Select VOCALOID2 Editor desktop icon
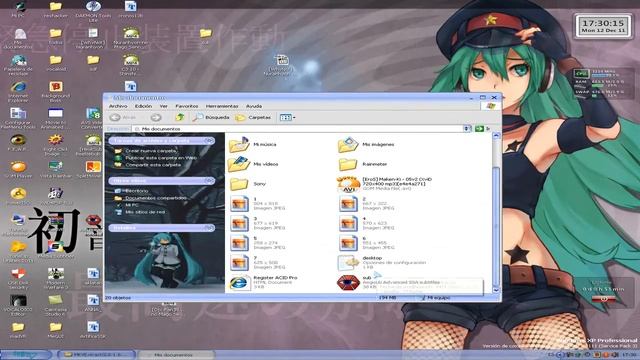640x360 pixels. pos(18,306)
